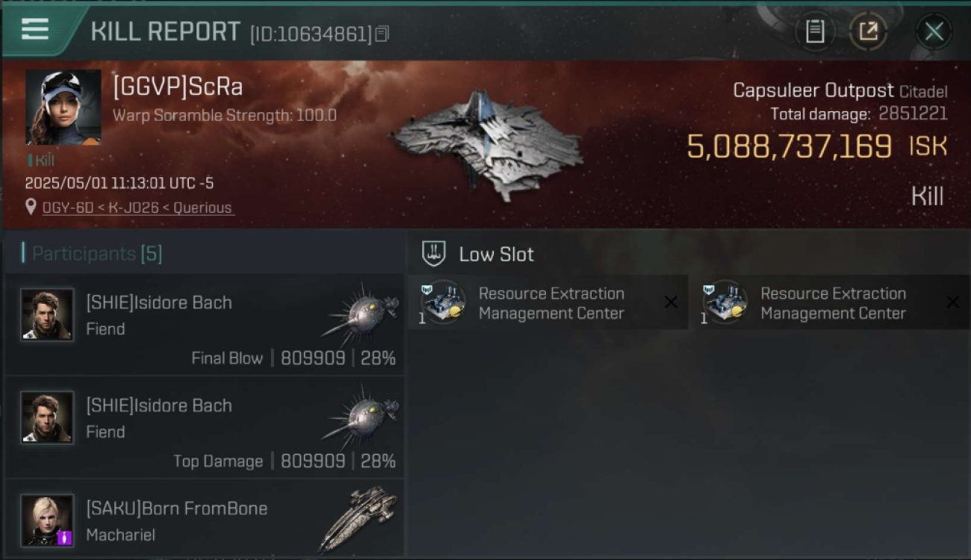The height and width of the screenshot is (560, 971).
Task: Click the Low Slot shield icon
Action: tap(434, 253)
